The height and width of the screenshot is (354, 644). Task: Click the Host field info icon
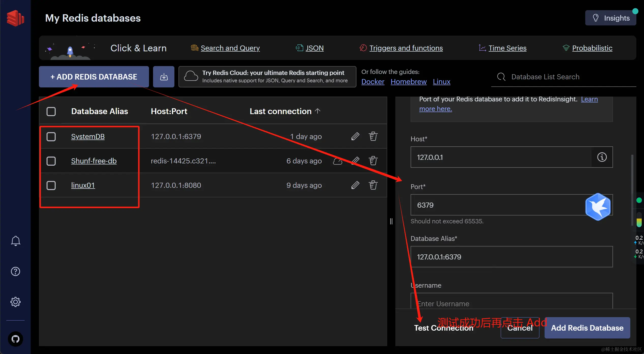click(x=602, y=157)
